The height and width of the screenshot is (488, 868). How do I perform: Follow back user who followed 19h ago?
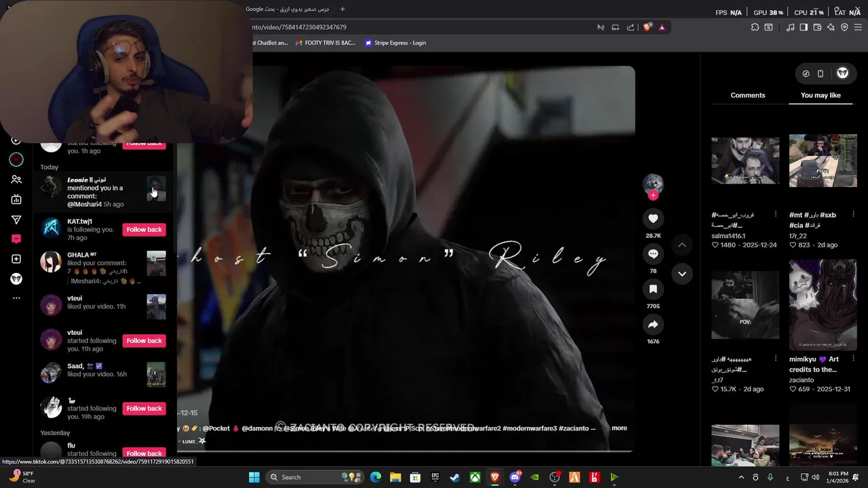coord(144,408)
